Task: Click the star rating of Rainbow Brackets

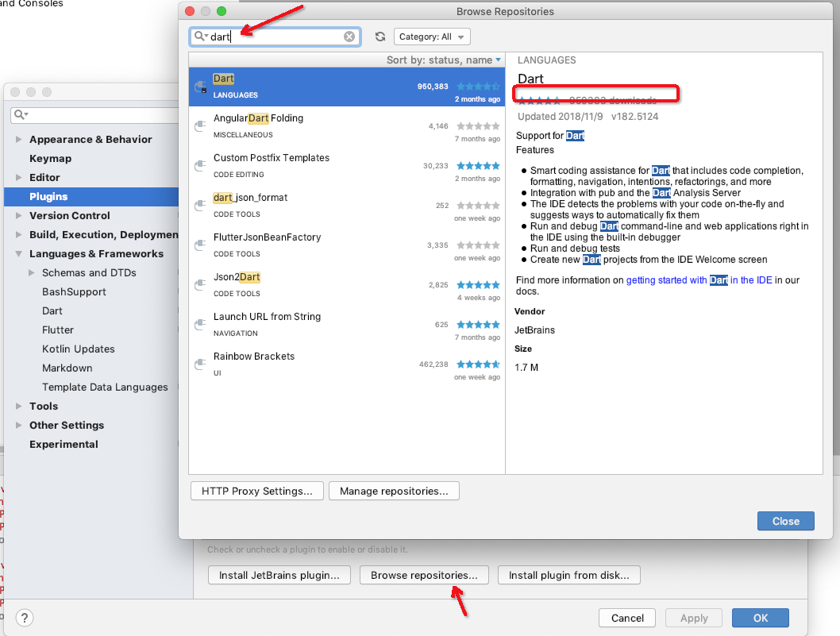Action: point(478,364)
